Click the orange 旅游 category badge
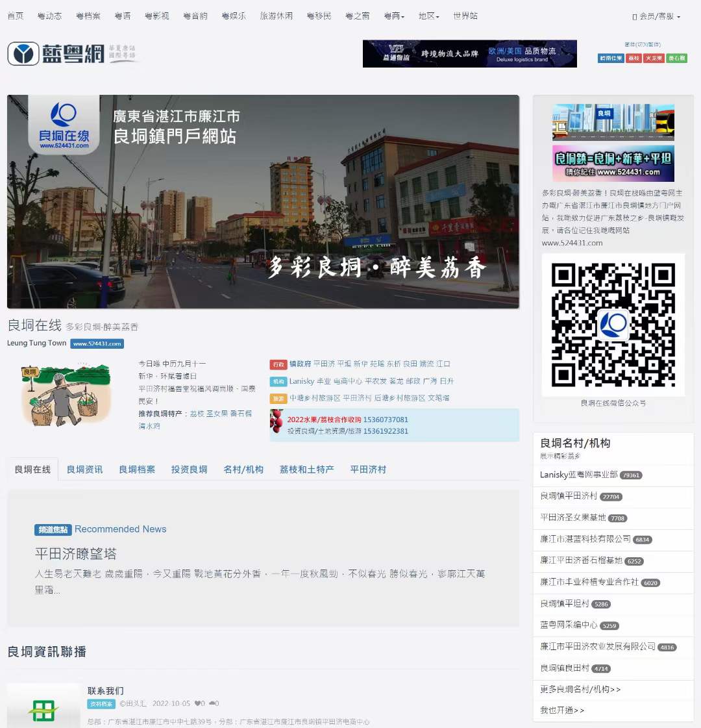Viewport: 701px width, 728px height. pos(278,399)
